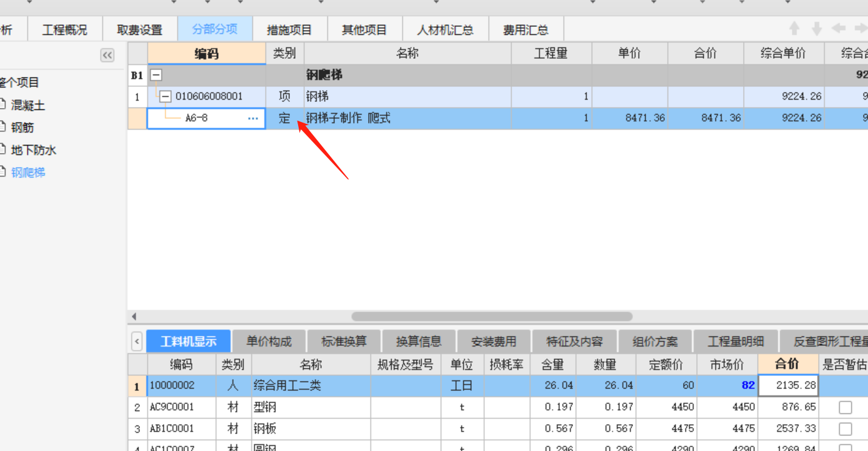Click the move-down arrow icon
The image size is (868, 451).
point(816,28)
